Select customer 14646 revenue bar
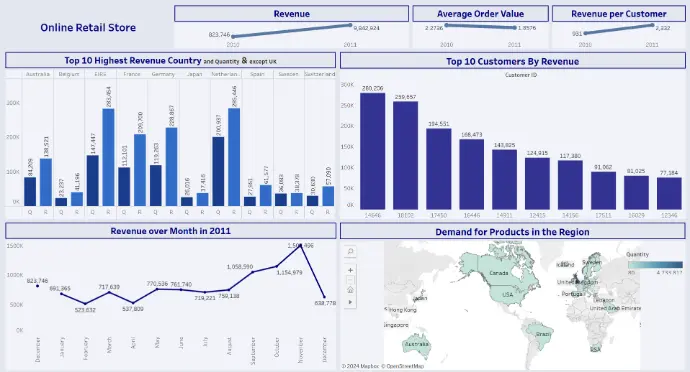This screenshot has width=690, height=372. point(372,151)
